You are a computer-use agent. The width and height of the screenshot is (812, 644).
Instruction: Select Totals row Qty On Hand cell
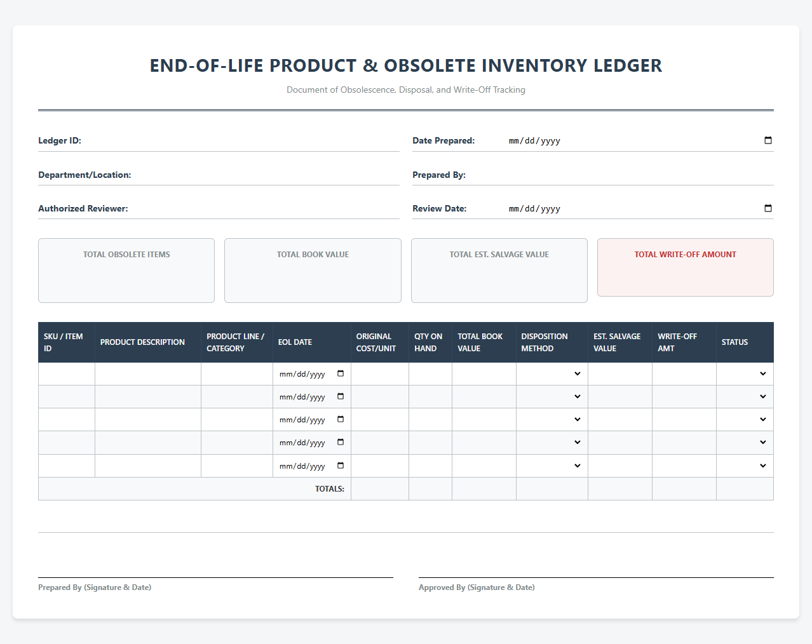click(x=430, y=488)
